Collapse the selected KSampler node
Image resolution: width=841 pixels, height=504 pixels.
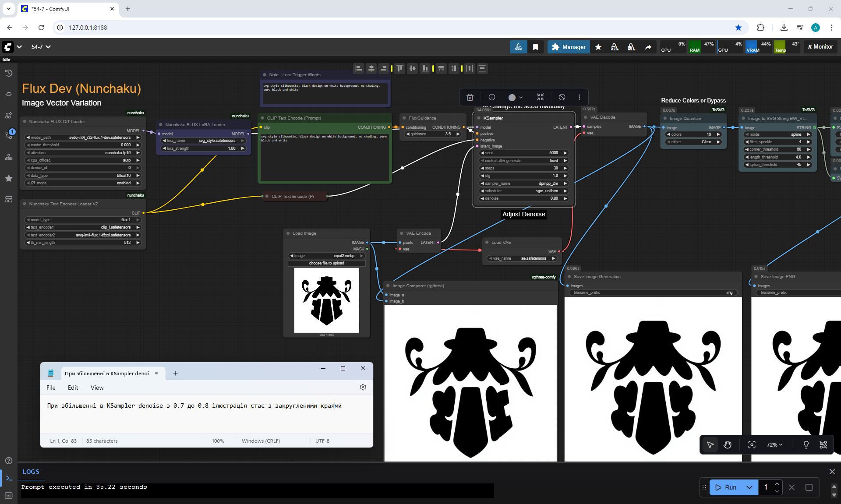click(540, 97)
